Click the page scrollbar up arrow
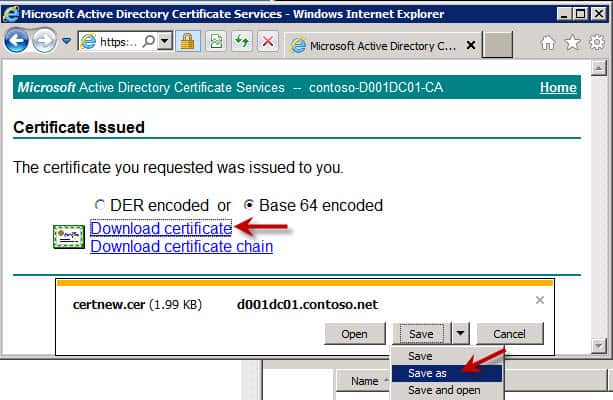Image resolution: width=613 pixels, height=400 pixels. point(599,68)
